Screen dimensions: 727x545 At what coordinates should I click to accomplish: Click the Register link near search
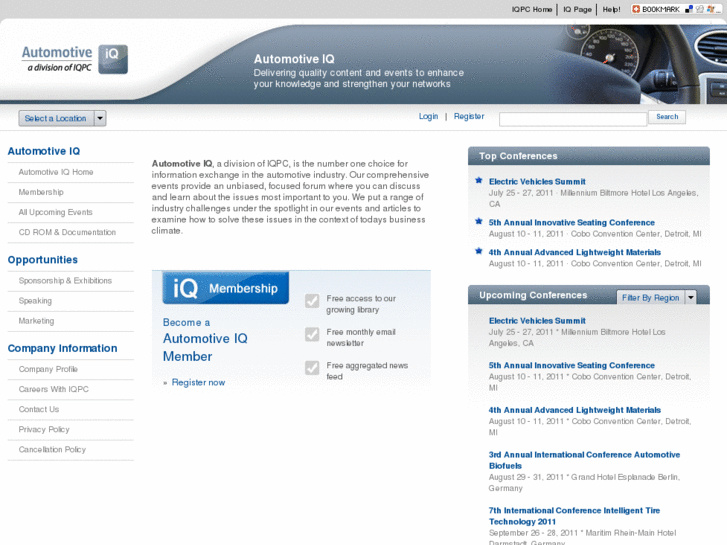469,116
